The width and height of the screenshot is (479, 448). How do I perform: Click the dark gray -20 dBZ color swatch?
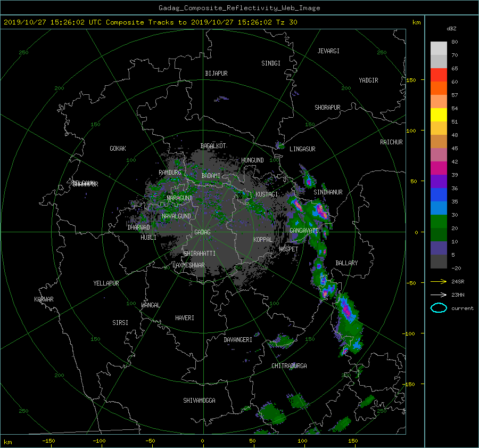(439, 262)
